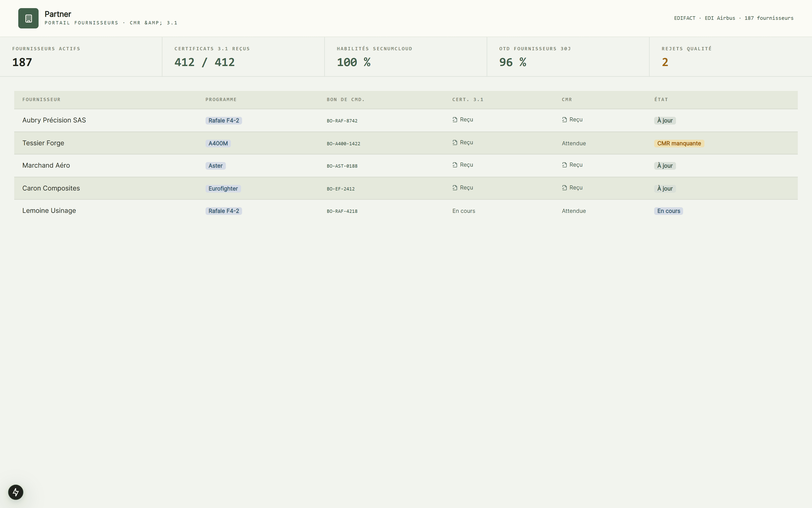Select supplier Caron Composites
The image size is (812, 508).
coord(51,188)
